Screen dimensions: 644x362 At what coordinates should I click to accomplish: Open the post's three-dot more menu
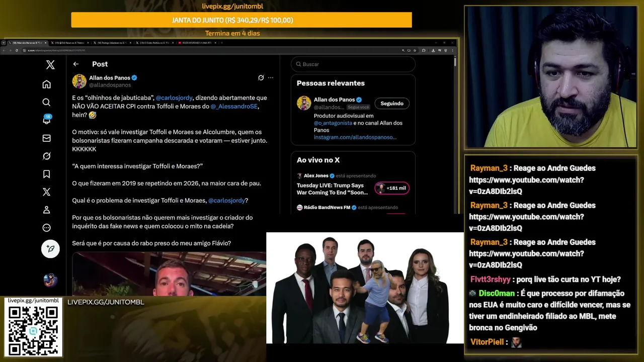point(271,78)
